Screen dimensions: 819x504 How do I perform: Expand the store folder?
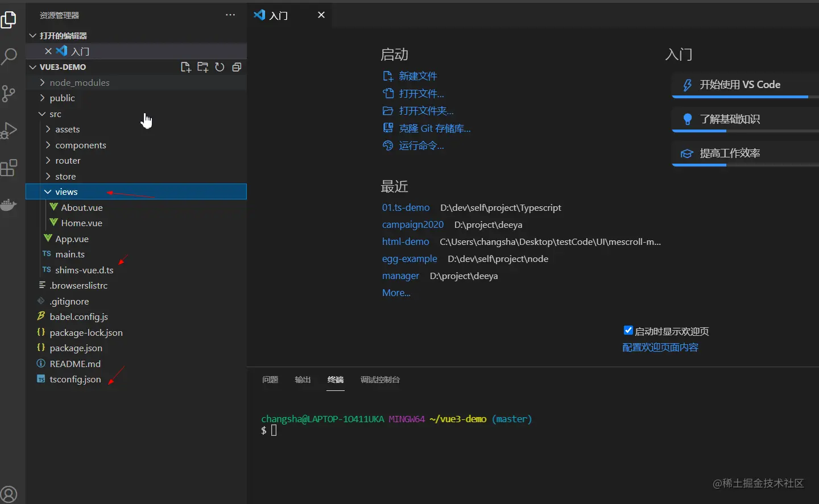pyautogui.click(x=136, y=176)
